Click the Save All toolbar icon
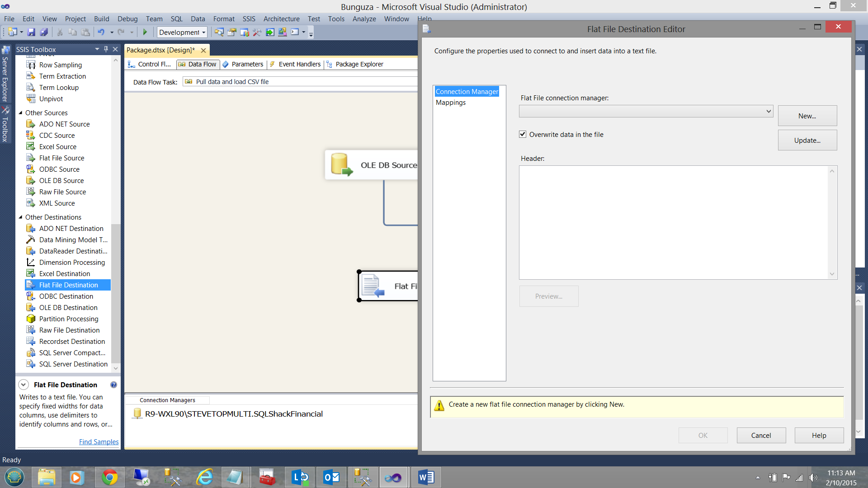 [44, 32]
